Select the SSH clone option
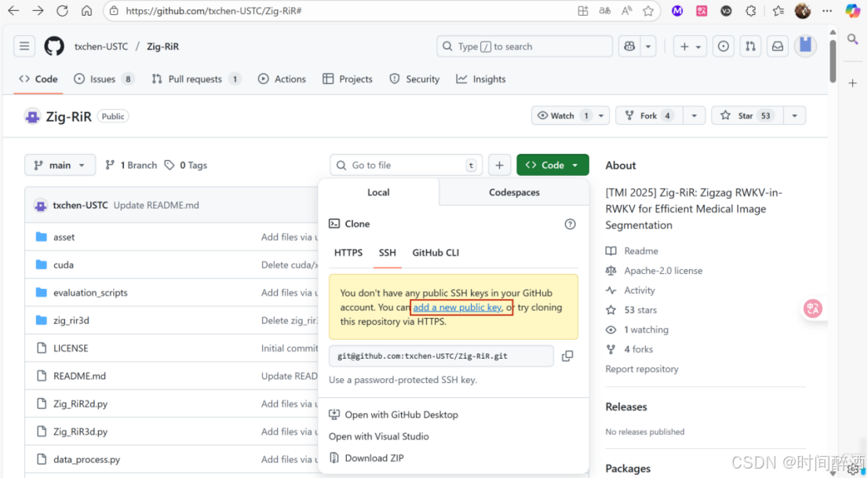The height and width of the screenshot is (478, 868). [387, 253]
